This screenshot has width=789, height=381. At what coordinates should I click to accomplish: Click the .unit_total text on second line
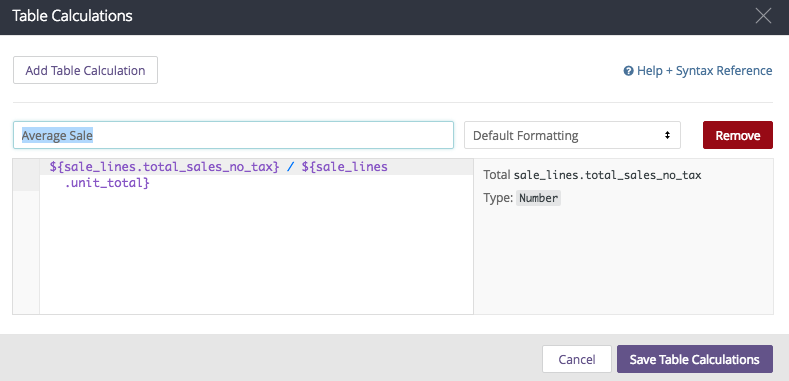point(107,183)
